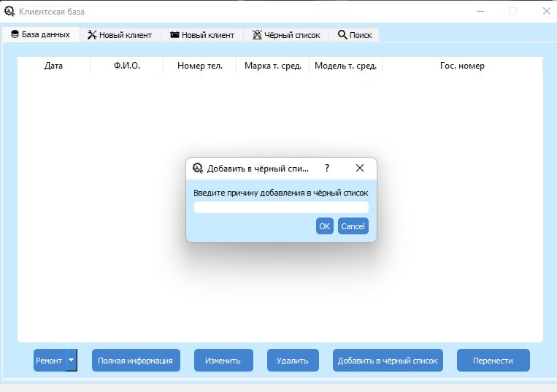
Task: Click the Добавить в чёрный список button
Action: pyautogui.click(x=388, y=361)
